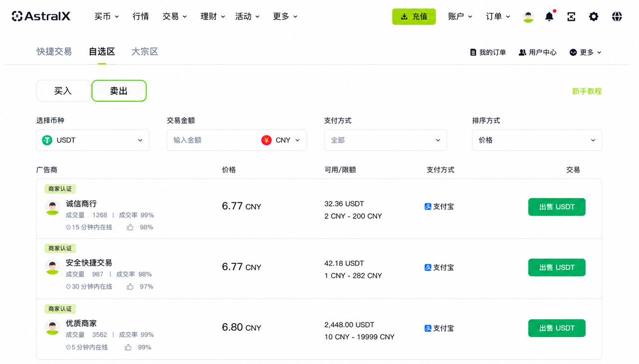The image size is (639, 364).
Task: Click the 2,448.00 USDT available amount
Action: 349,325
